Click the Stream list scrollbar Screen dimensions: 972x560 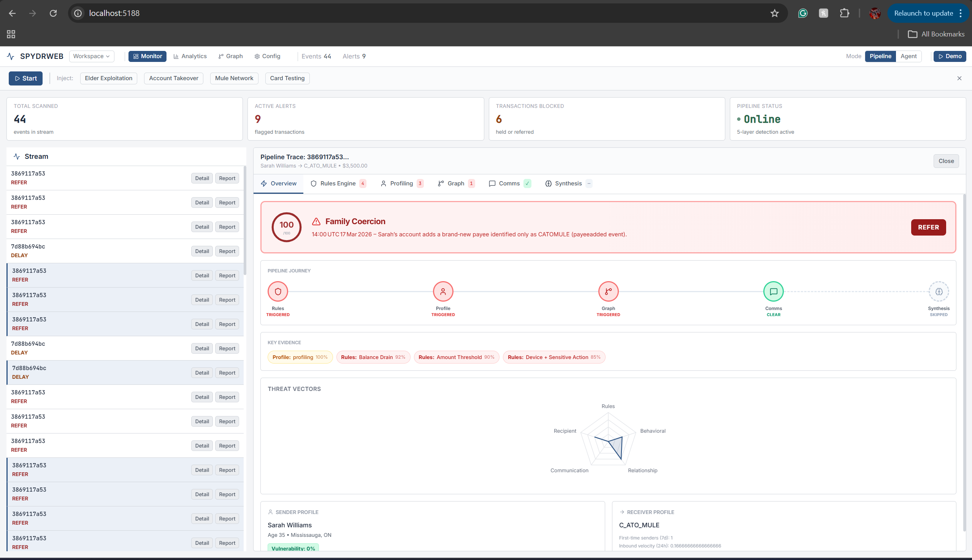245,221
